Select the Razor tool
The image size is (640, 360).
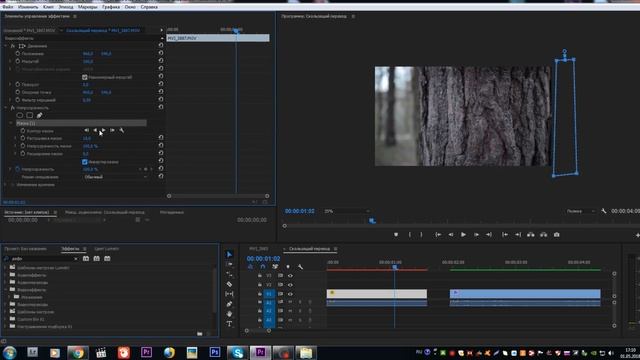(x=229, y=284)
